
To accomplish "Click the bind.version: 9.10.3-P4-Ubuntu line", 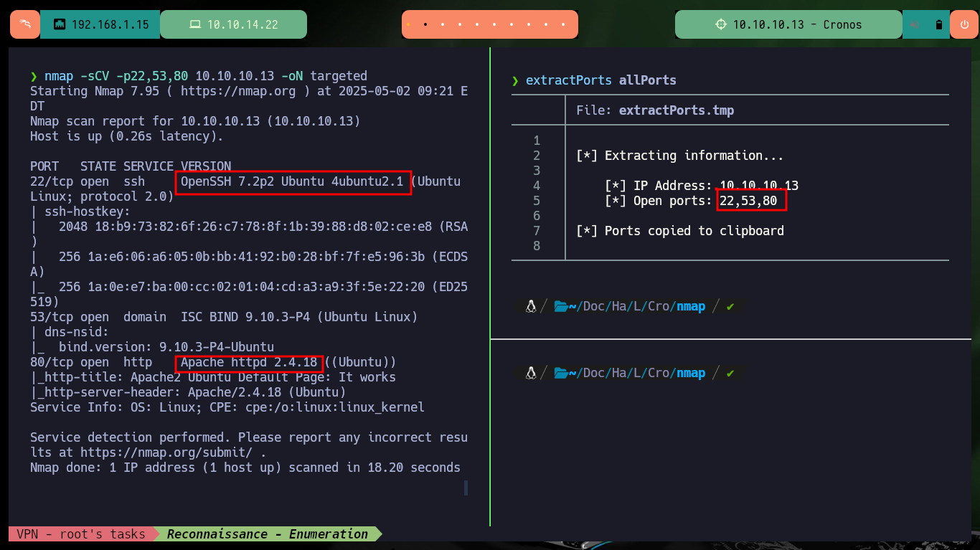I will [152, 347].
